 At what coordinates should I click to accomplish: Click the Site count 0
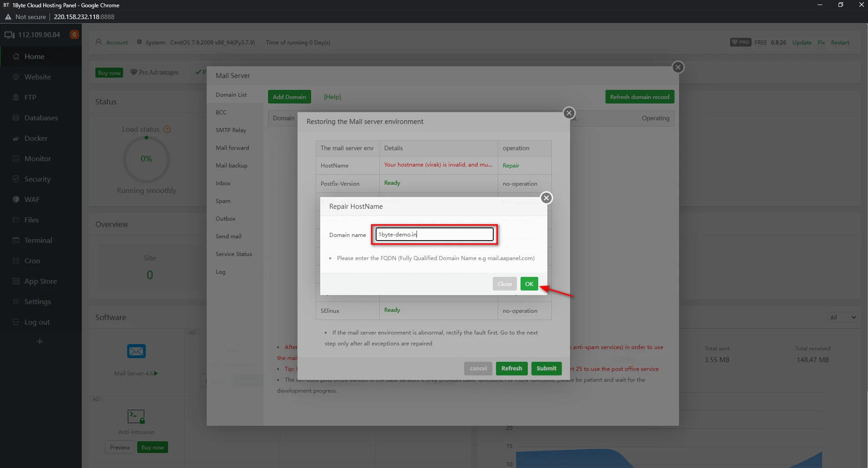[x=149, y=275]
